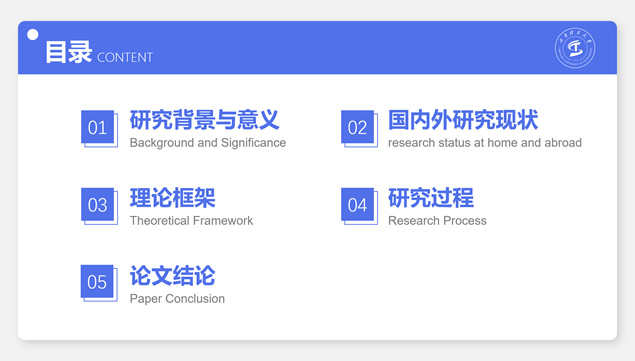Open section 论文结论
The width and height of the screenshot is (635, 361).
[172, 276]
